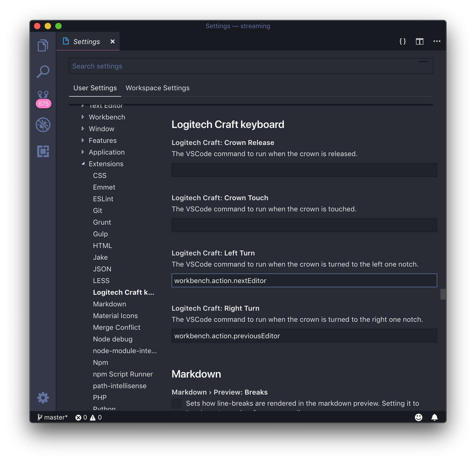
Task: Select Gulp in the Extensions list
Action: (100, 234)
